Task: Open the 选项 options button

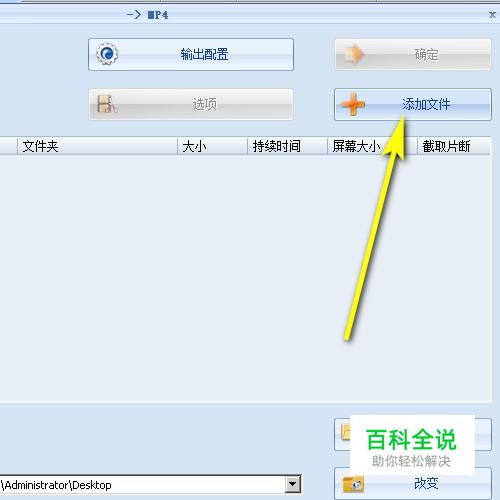Action: click(191, 104)
